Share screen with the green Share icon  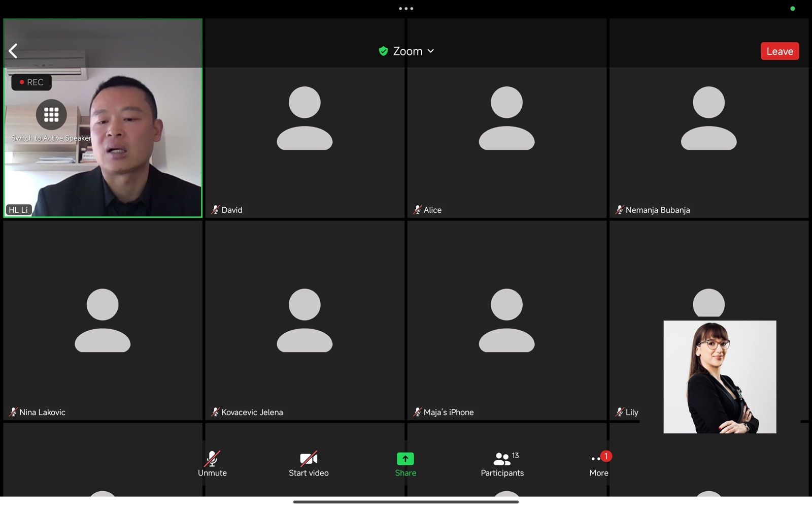[405, 463]
